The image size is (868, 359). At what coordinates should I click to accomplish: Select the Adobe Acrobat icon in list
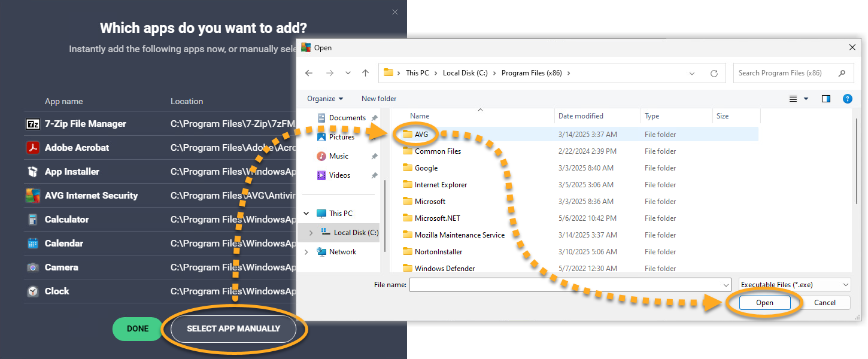(33, 148)
